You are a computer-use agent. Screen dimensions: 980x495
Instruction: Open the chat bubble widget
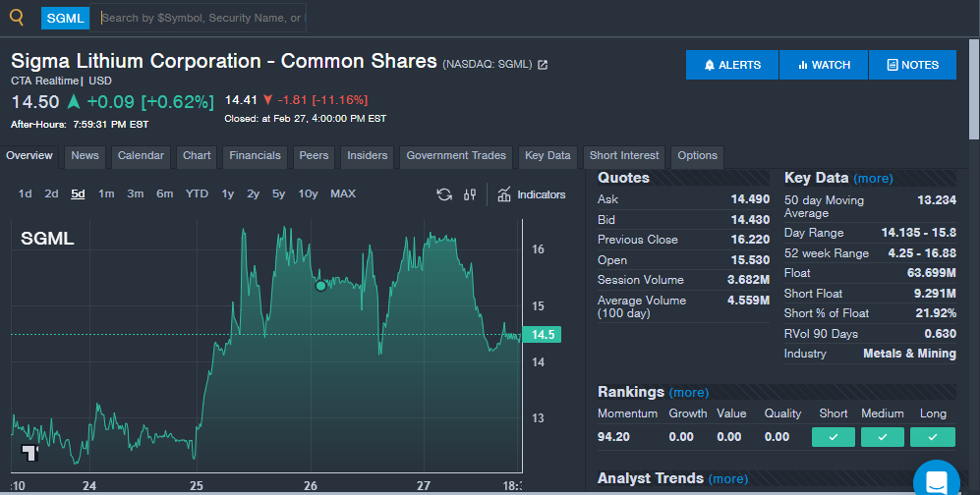point(936,480)
